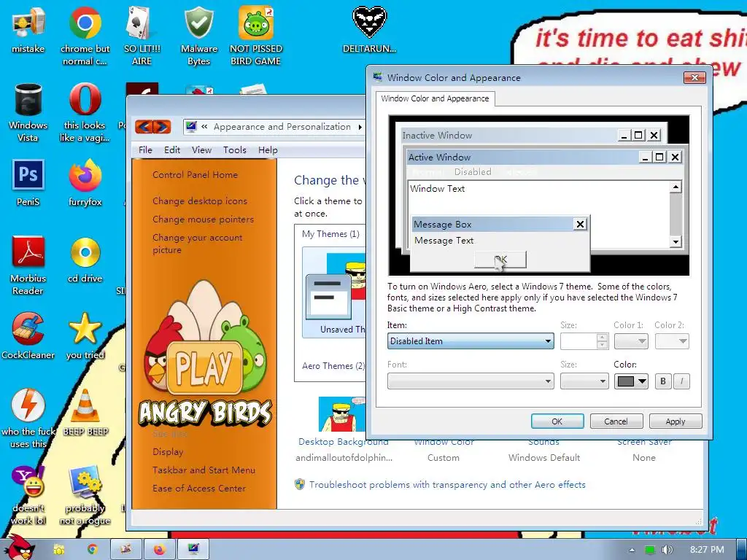Click the Angry Bird Start button
747x560 pixels.
coord(19,548)
